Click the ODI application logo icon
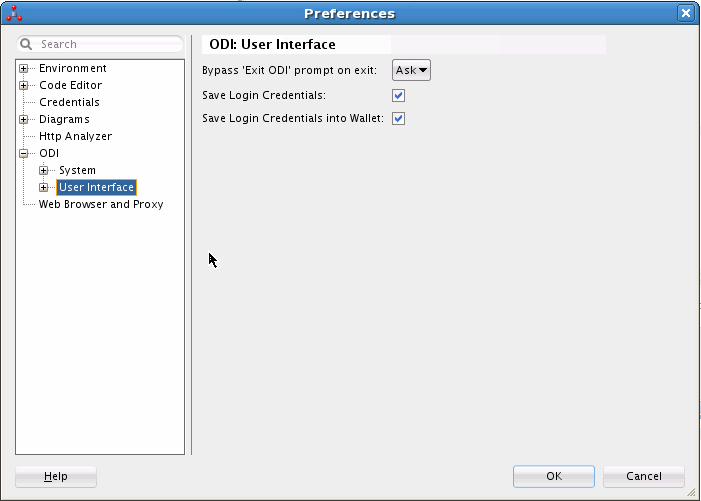Viewport: 701px width, 501px height. coord(14,13)
